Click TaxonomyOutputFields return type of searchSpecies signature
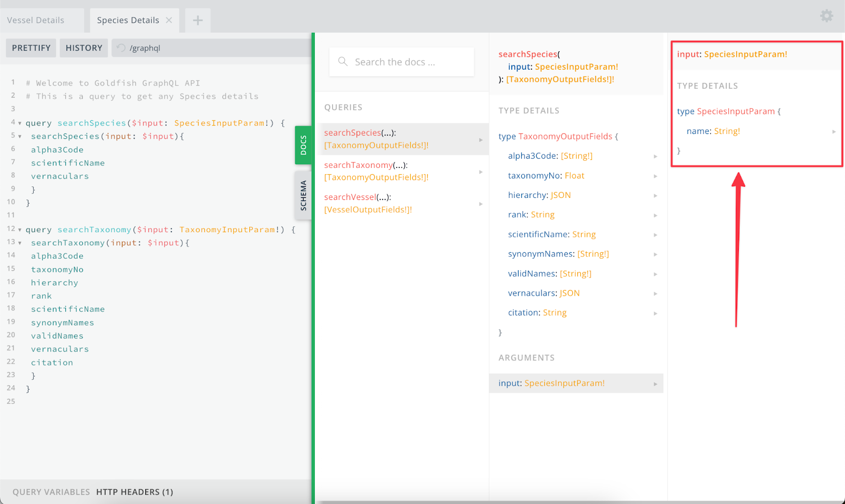Viewport: 845px width, 504px height. coord(560,79)
